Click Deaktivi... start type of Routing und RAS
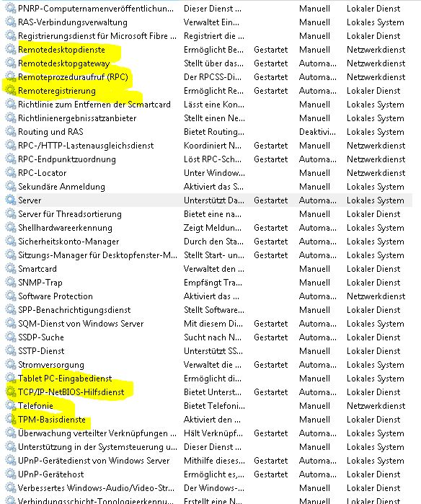This screenshot has width=421, height=504. pyautogui.click(x=317, y=132)
